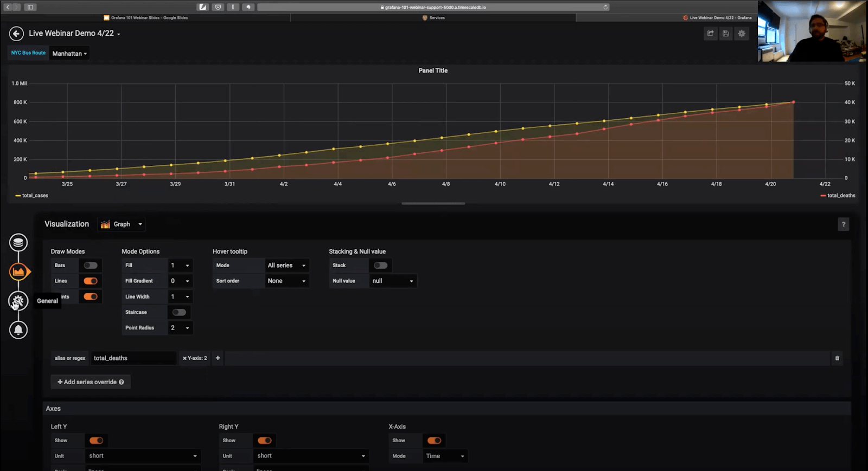The height and width of the screenshot is (471, 868).
Task: Click the alias or regex total_deaths field
Action: coord(133,358)
